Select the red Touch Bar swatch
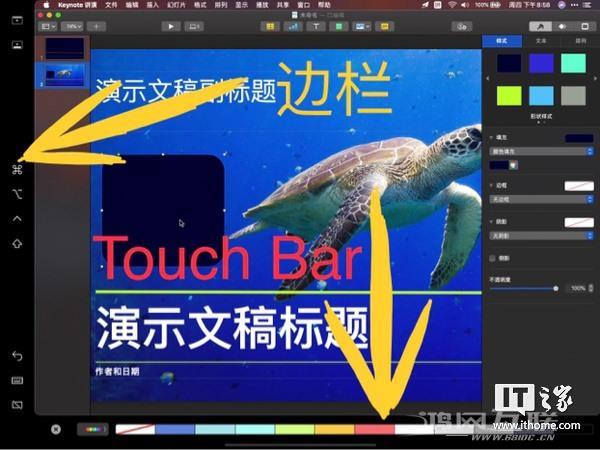The image size is (600, 450). [375, 429]
